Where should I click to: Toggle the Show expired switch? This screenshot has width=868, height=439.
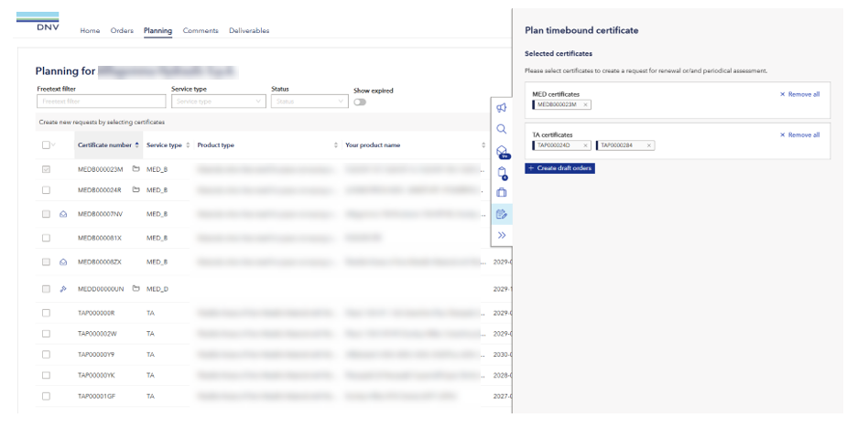coord(360,102)
